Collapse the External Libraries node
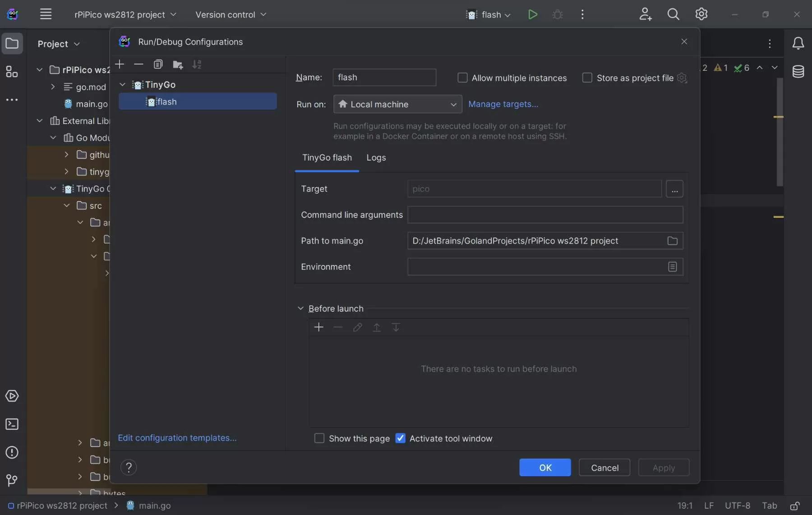Screen dimensions: 812x515 coord(39,120)
